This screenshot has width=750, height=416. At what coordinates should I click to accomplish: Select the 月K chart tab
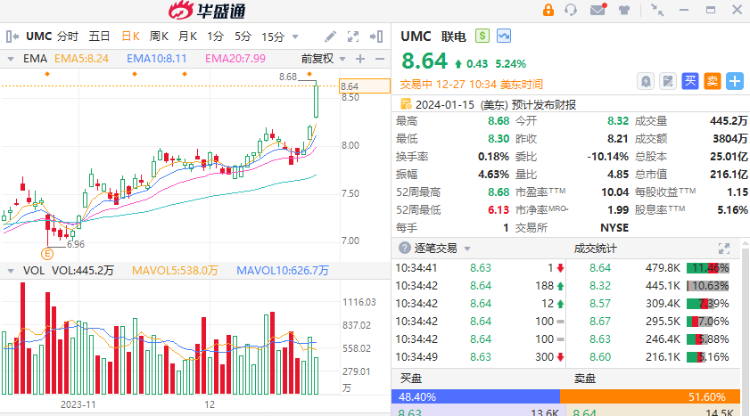pyautogui.click(x=188, y=36)
